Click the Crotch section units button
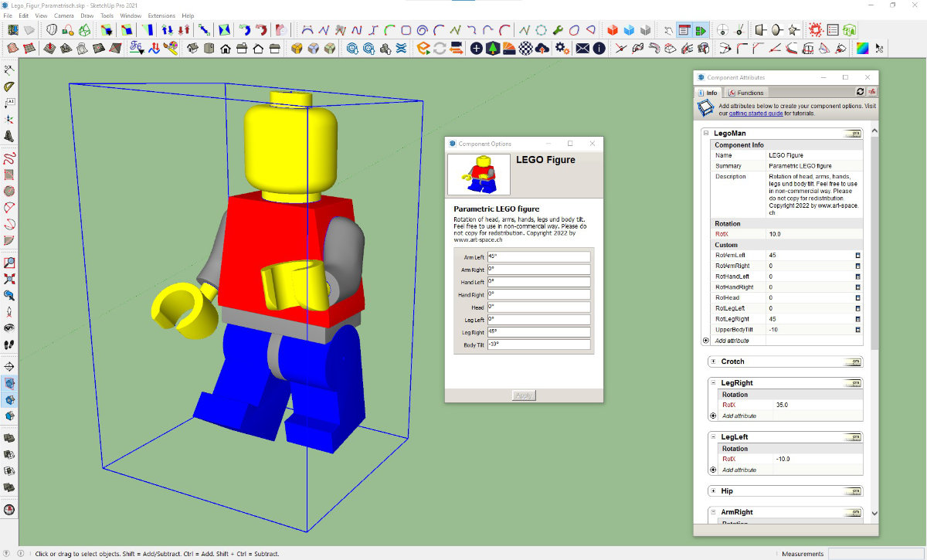Screen dimensions: 927x560 click(x=854, y=361)
